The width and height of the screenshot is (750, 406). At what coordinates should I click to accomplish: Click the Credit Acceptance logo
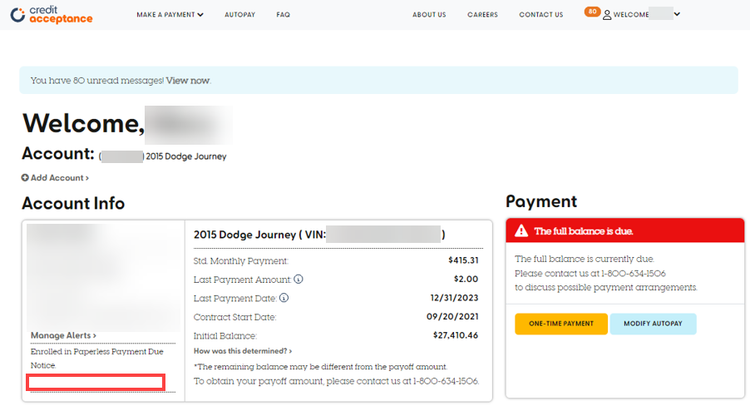50,14
